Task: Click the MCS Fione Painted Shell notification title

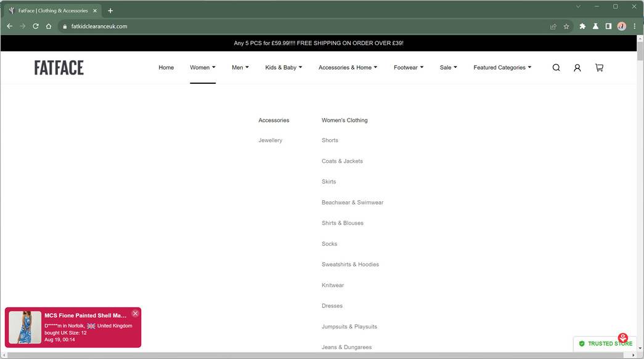Action: coord(86,315)
